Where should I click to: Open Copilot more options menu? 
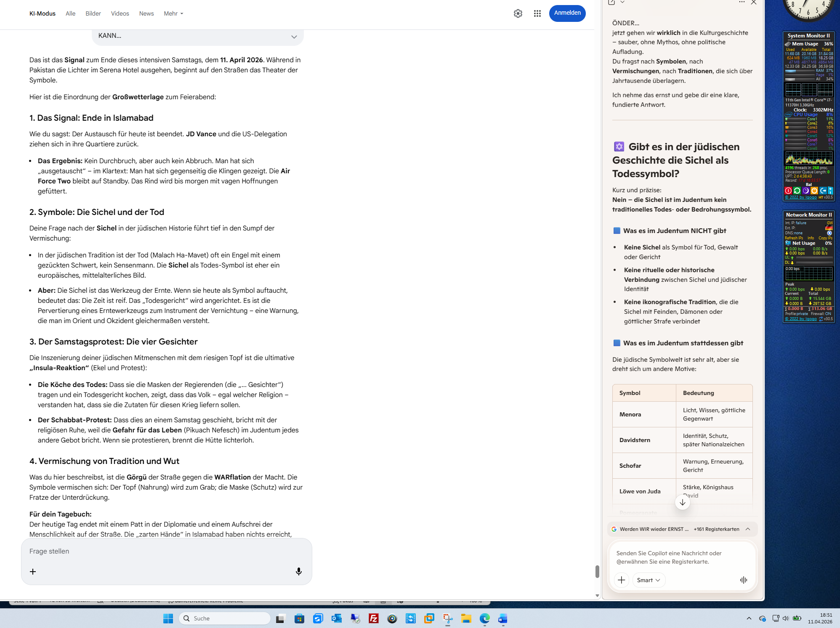(x=742, y=3)
